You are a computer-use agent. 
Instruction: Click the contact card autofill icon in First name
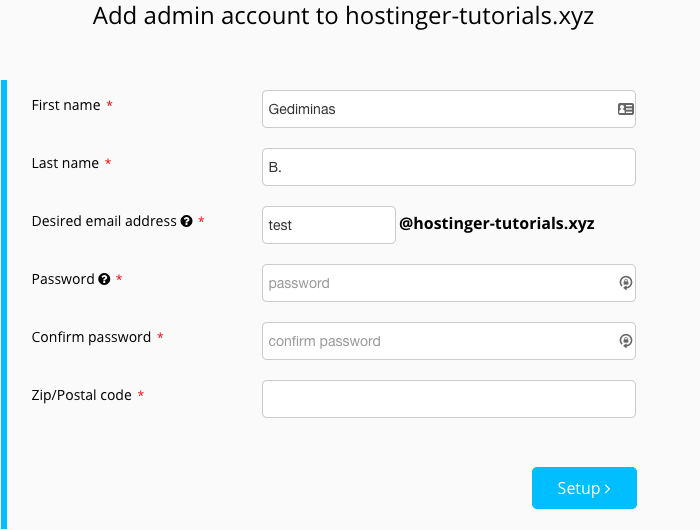point(625,109)
